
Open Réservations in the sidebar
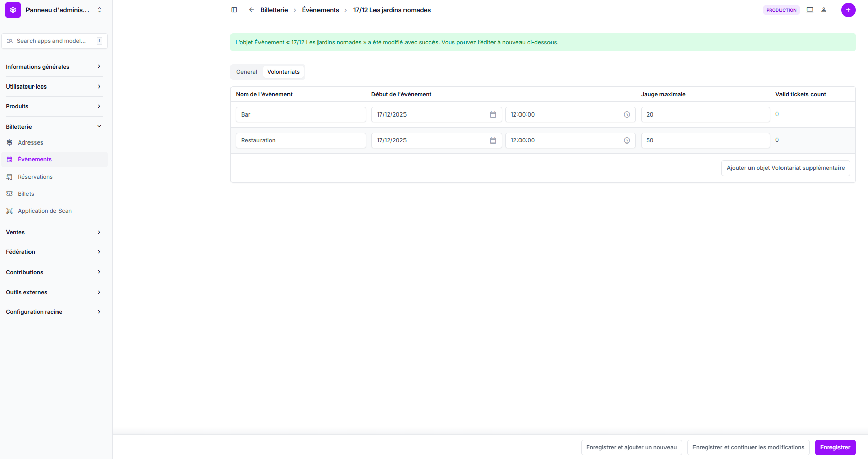35,177
